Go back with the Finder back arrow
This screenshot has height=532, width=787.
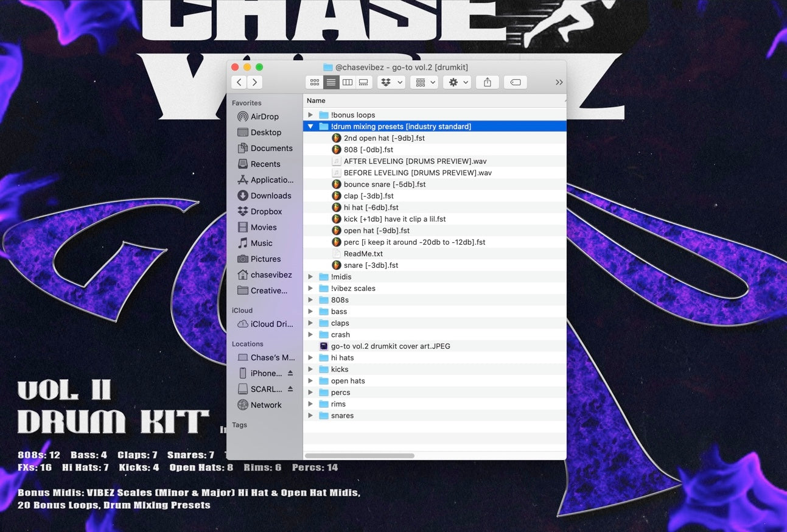click(239, 82)
